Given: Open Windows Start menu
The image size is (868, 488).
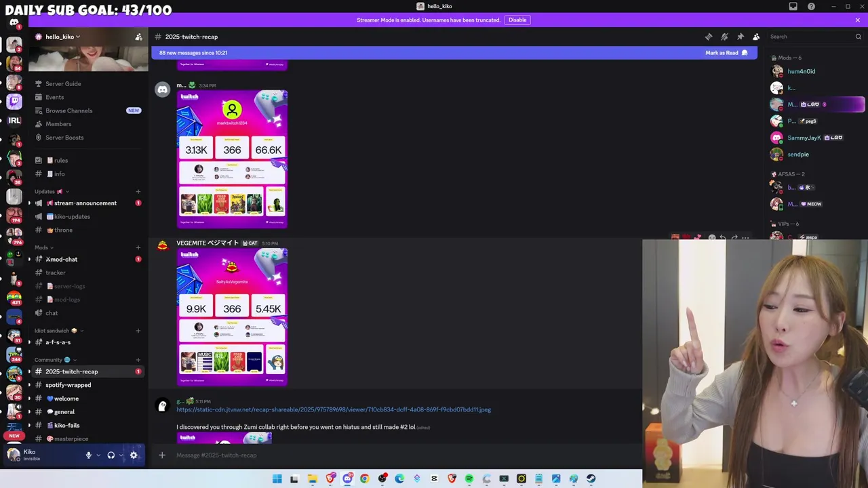Looking at the screenshot, I should coord(277,479).
